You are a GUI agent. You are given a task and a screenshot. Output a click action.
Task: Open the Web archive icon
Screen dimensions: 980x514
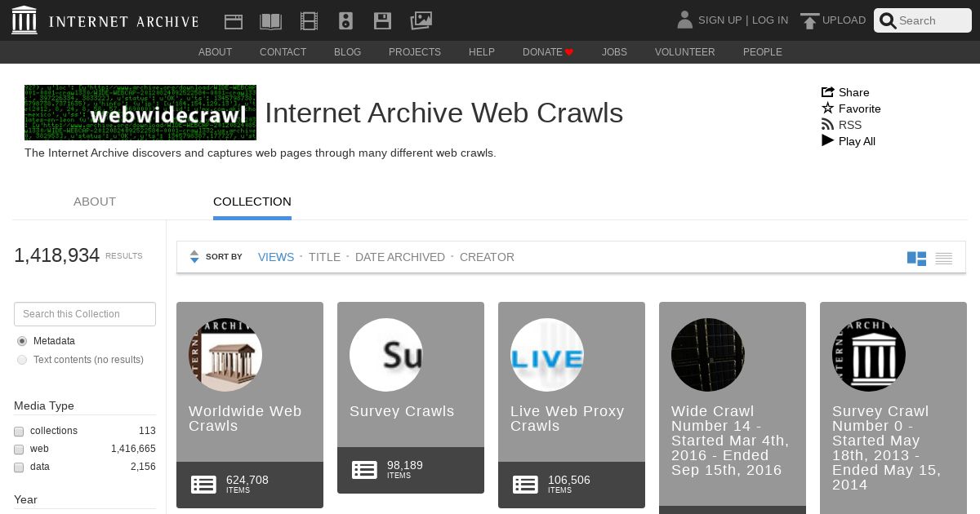point(234,21)
